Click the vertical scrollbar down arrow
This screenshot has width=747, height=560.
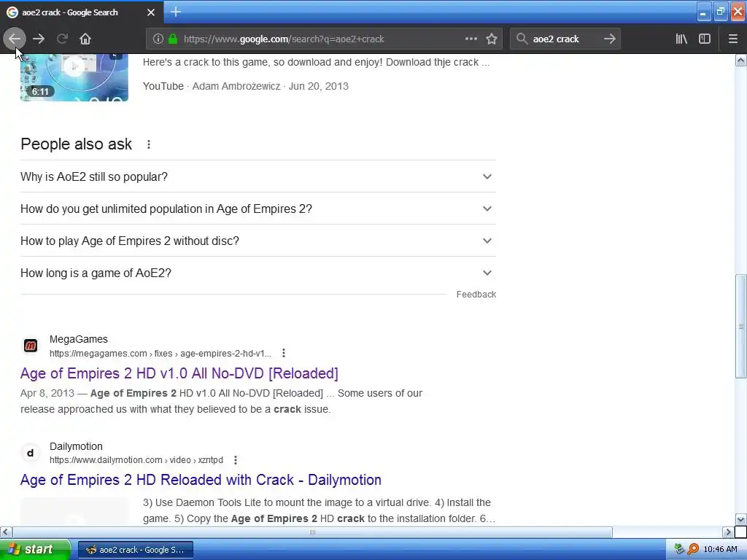(741, 519)
